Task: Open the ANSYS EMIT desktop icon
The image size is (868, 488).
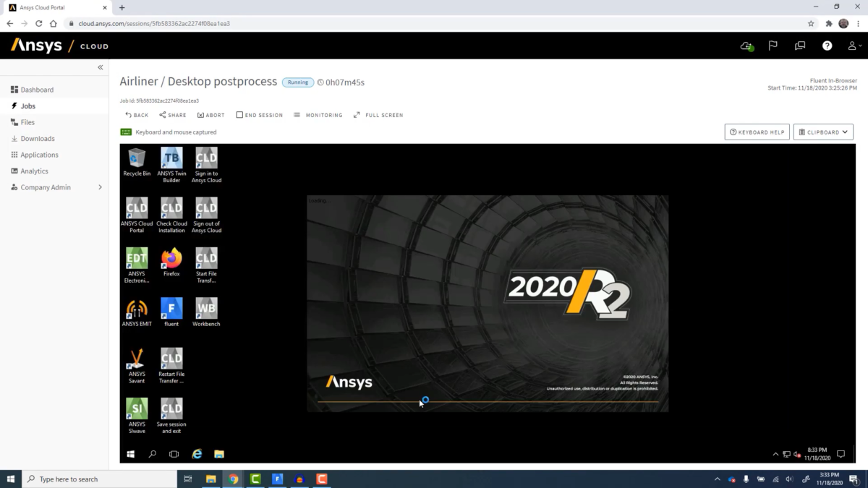Action: click(137, 312)
